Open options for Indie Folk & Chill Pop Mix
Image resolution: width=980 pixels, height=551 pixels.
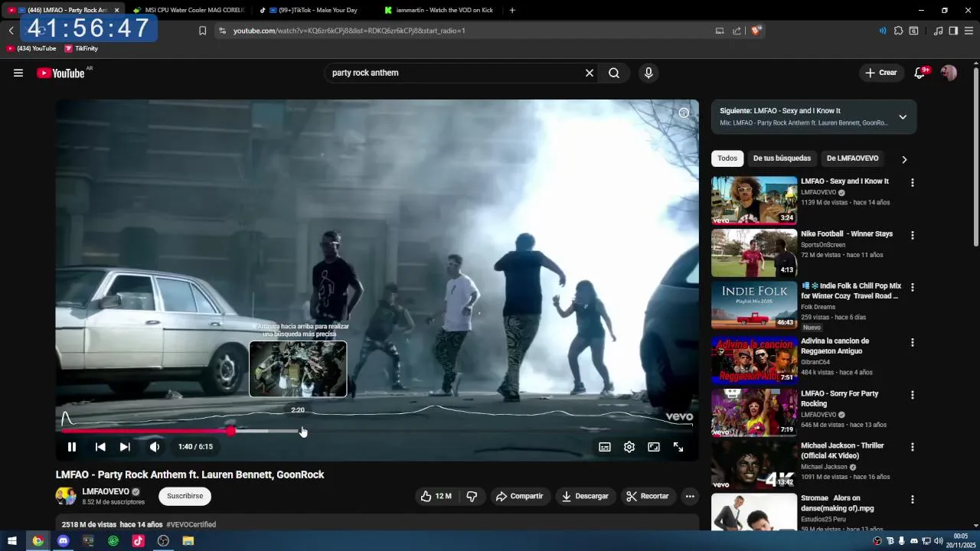[x=912, y=287]
